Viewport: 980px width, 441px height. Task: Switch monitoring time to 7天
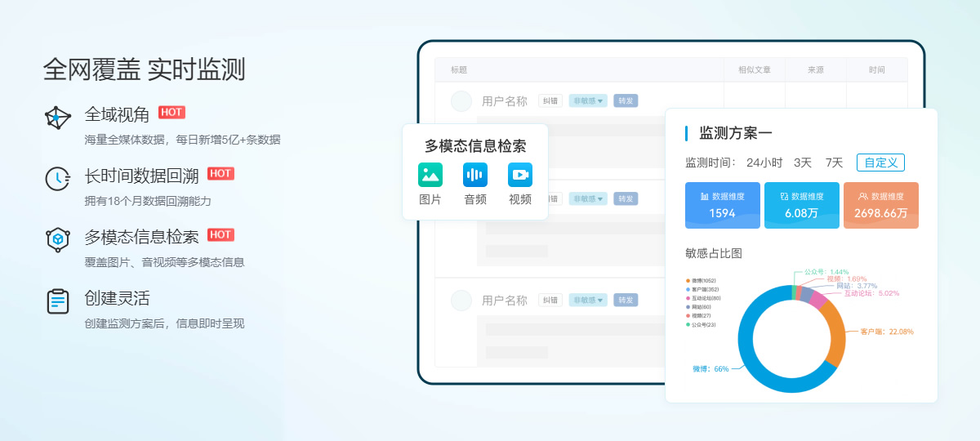[x=834, y=163]
